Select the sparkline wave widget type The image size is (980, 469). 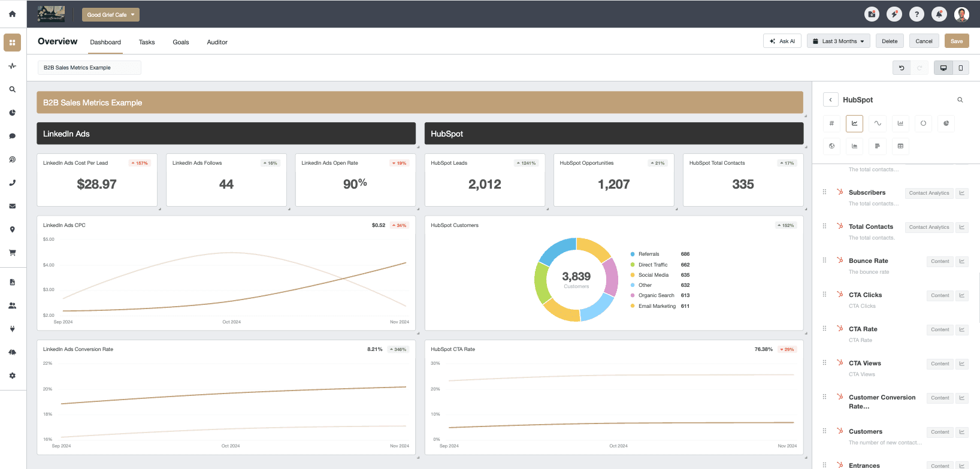[878, 123]
